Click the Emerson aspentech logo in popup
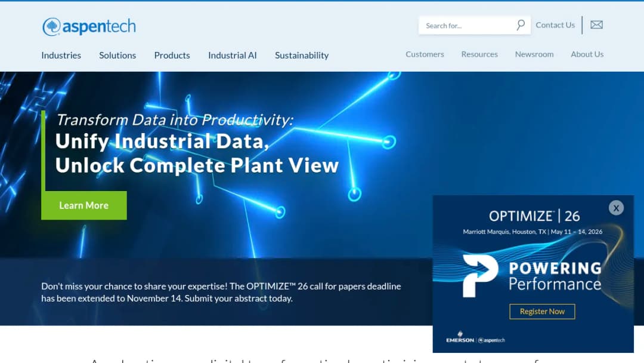 tap(475, 337)
